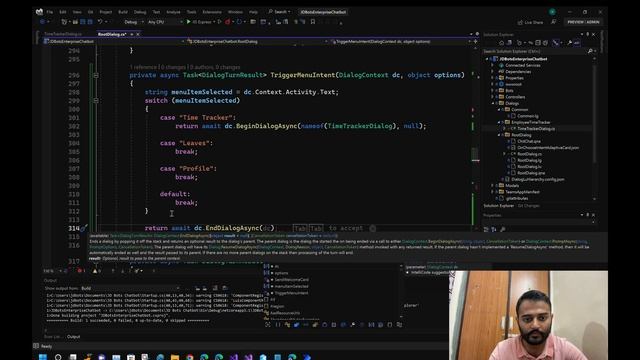Open the File menu
The width and height of the screenshot is (640, 360).
50,12
